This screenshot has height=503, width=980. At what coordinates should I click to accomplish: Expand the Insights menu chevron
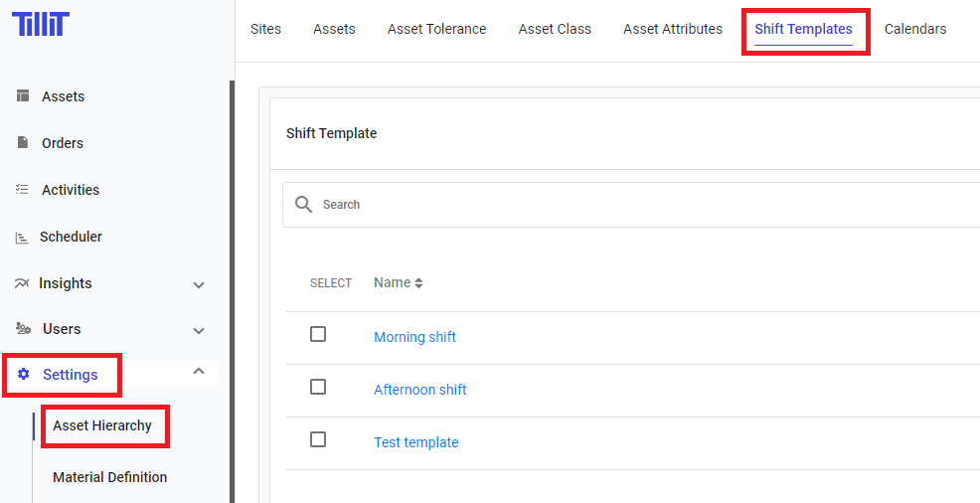coord(199,284)
